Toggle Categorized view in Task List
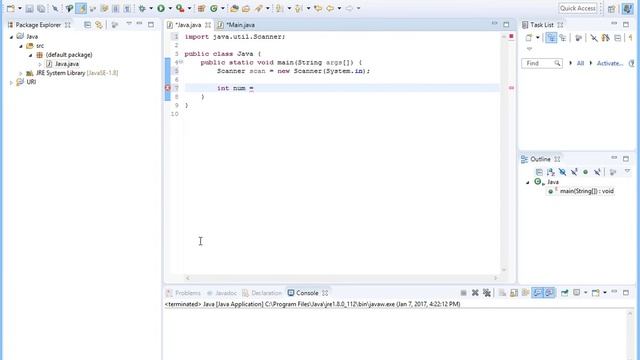Screen dimensions: 640x360 point(551,38)
